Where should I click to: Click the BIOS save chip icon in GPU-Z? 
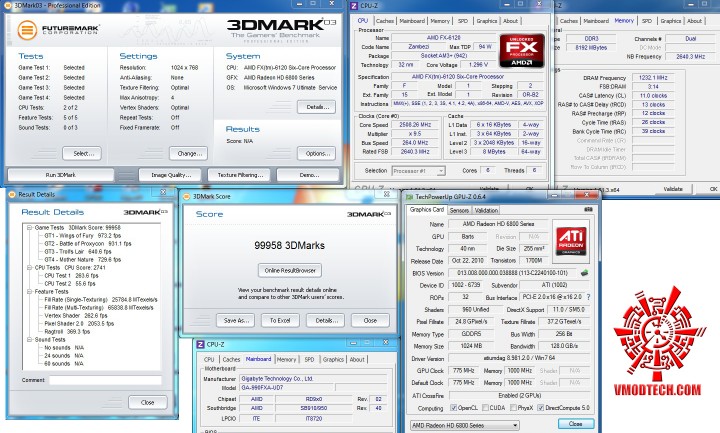[x=585, y=273]
